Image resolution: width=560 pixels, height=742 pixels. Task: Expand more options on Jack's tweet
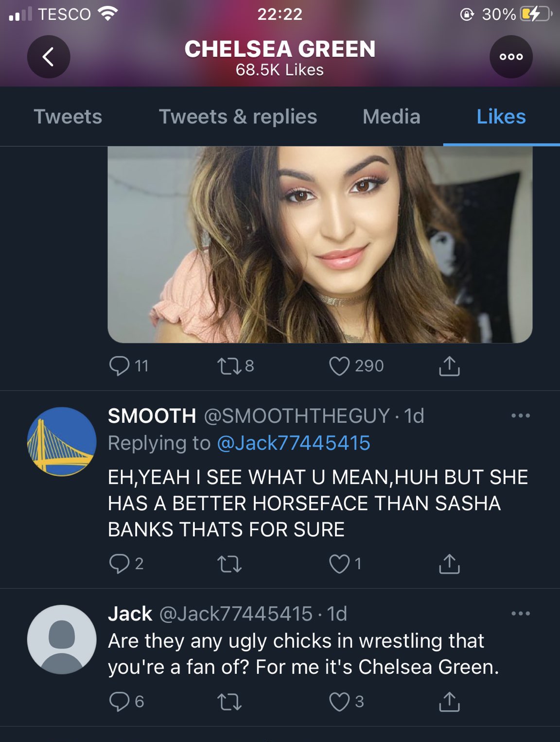coord(520,614)
